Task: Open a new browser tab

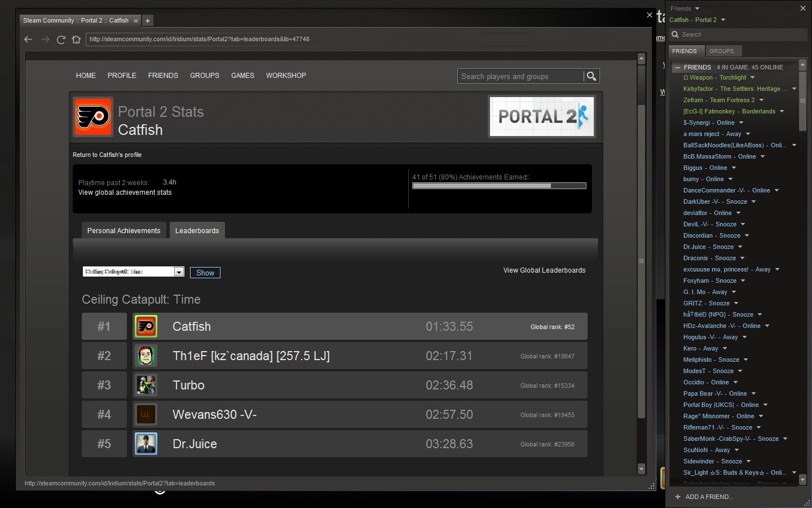Action: pyautogui.click(x=148, y=21)
